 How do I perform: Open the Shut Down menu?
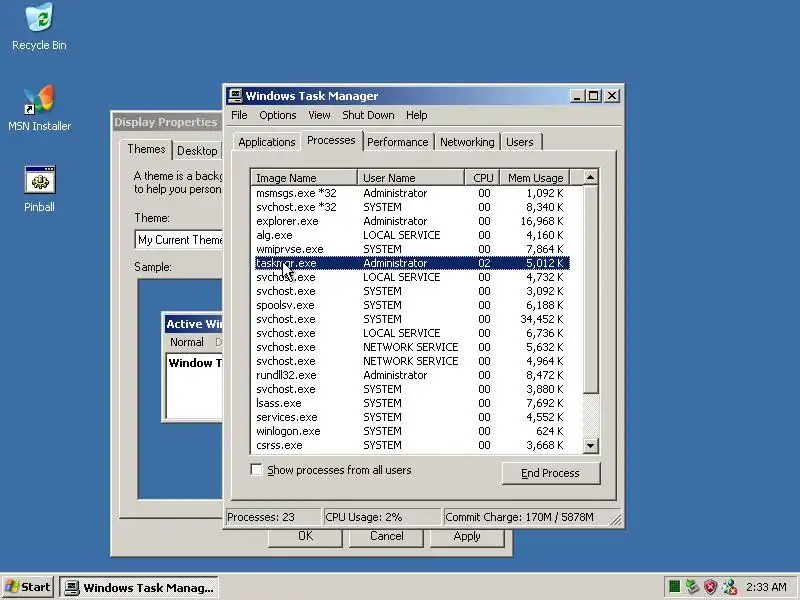368,115
